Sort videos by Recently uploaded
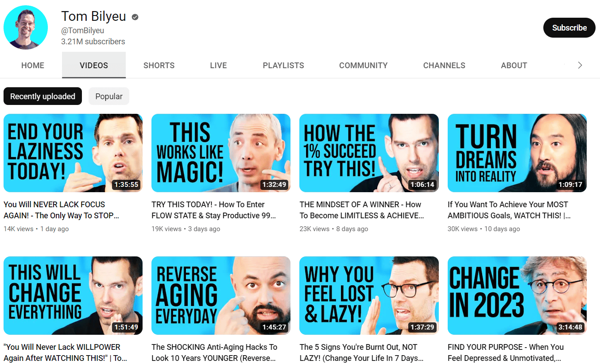Screen dimensions: 600x364 tap(43, 96)
